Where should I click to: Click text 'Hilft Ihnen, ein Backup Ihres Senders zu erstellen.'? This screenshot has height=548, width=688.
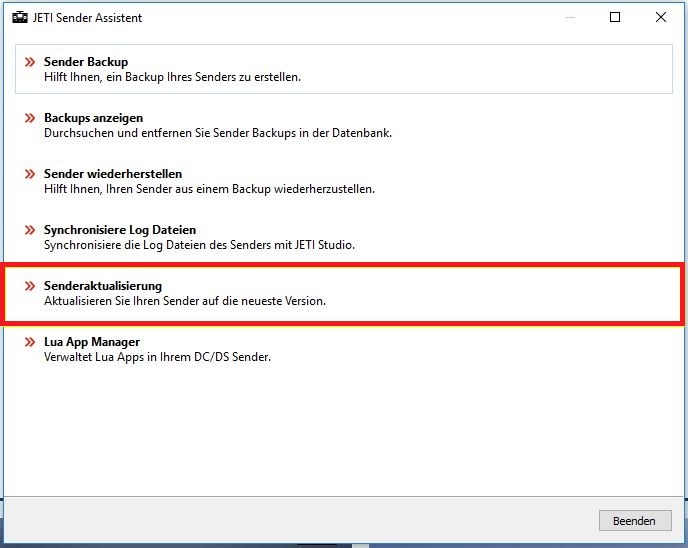coord(172,77)
